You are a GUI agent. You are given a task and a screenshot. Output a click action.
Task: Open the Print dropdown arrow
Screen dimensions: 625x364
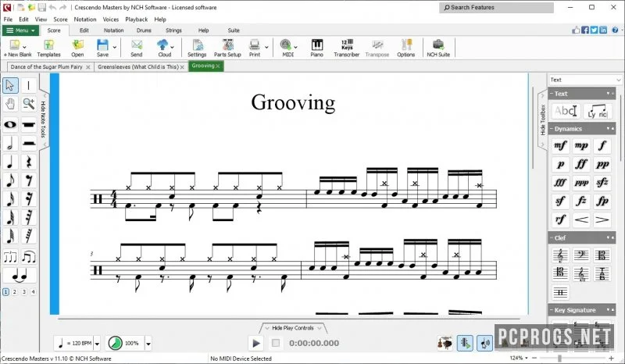pos(266,47)
